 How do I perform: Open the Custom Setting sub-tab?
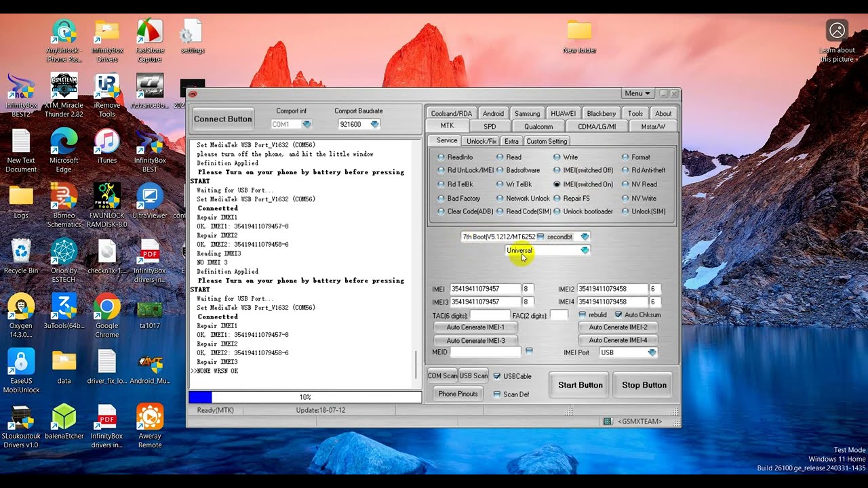[x=547, y=141]
